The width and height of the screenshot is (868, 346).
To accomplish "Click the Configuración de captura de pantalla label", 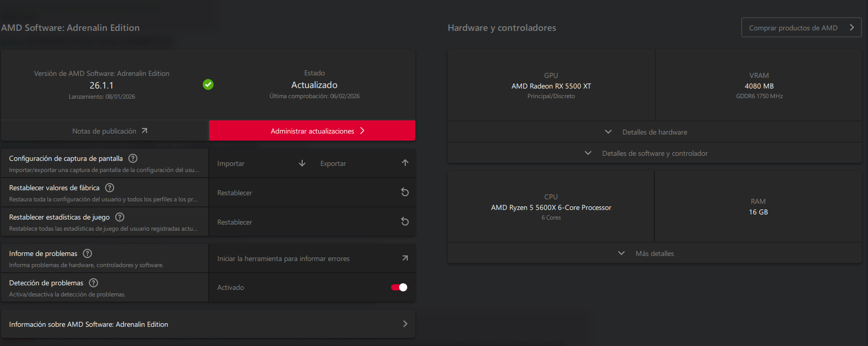I will [x=66, y=158].
